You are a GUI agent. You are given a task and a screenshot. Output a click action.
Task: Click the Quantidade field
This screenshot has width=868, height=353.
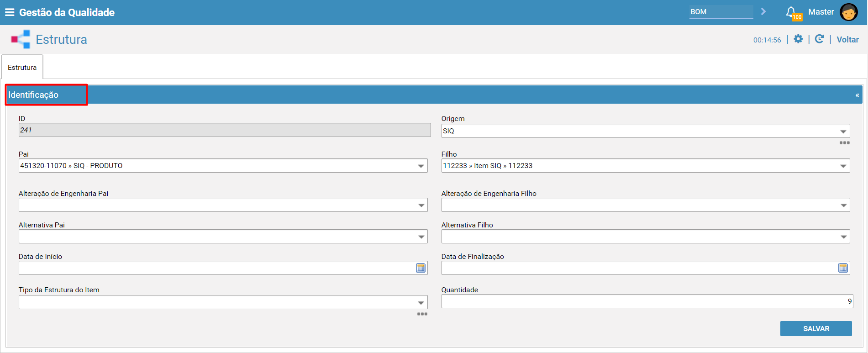coord(647,301)
